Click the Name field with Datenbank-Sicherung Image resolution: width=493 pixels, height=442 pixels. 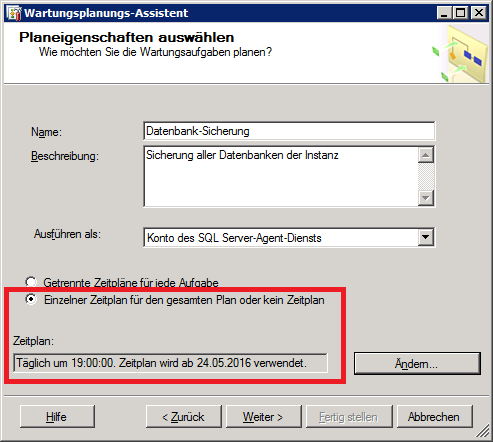[289, 131]
